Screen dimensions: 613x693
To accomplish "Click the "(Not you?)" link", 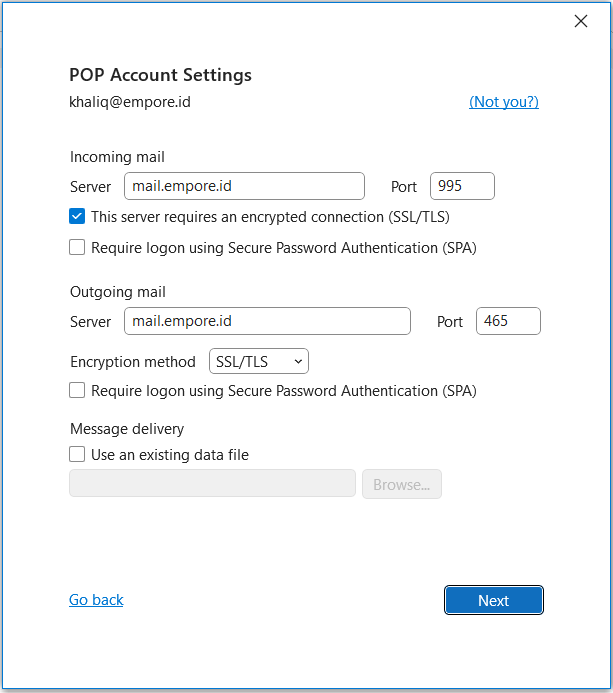I will point(504,102).
